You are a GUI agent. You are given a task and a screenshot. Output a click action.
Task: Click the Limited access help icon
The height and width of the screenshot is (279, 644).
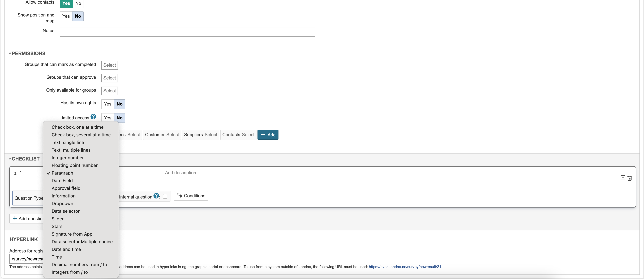pos(93,117)
